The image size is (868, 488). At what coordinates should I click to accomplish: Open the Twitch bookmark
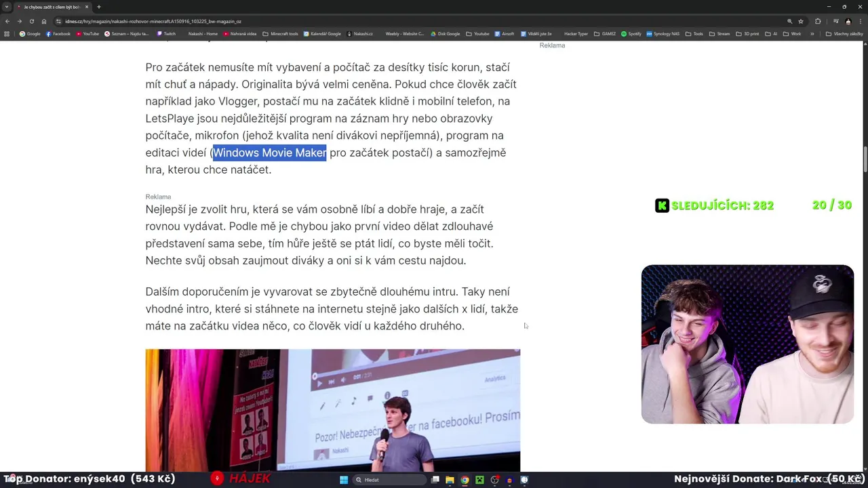click(166, 34)
